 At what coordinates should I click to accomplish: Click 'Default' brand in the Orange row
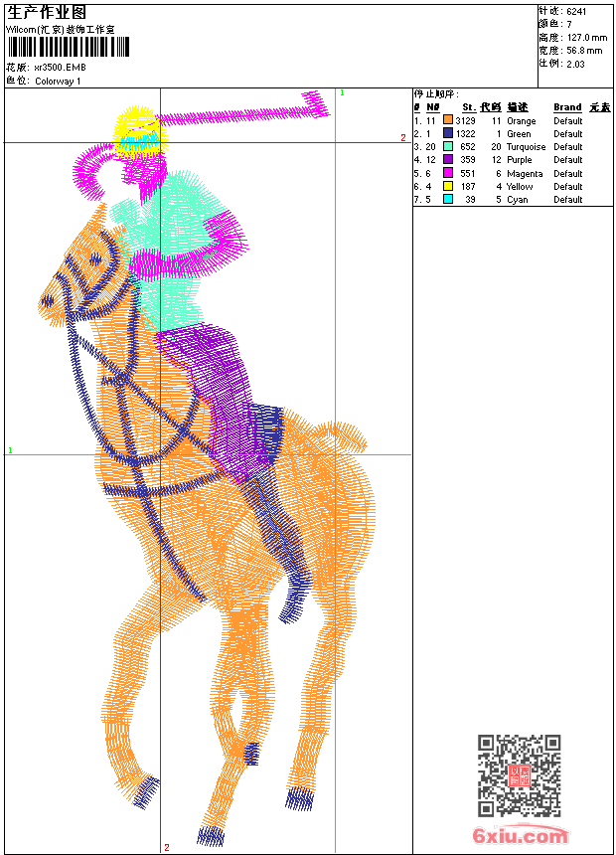click(568, 121)
